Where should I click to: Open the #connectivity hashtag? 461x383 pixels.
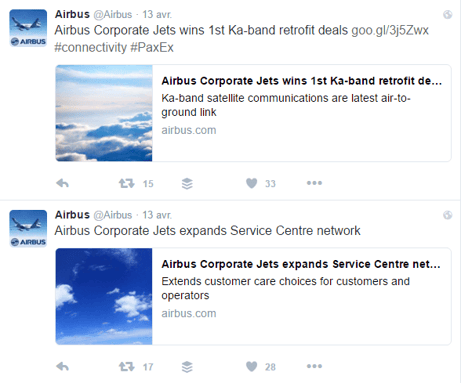click(91, 47)
